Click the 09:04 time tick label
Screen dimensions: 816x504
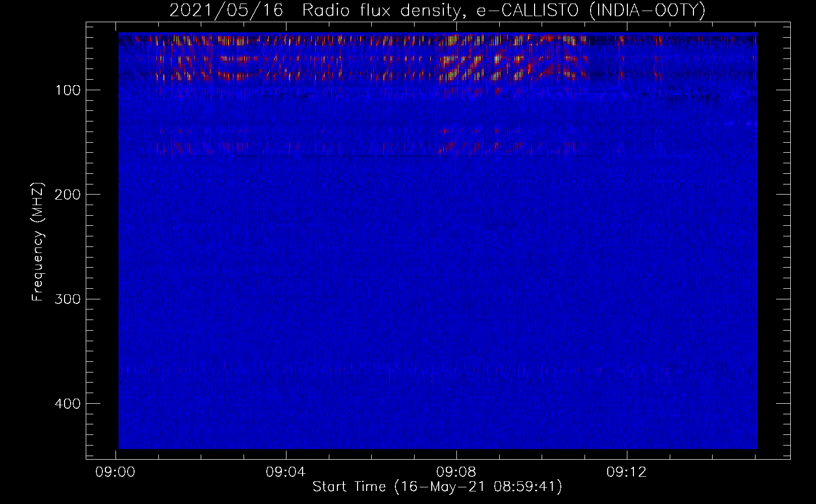[x=286, y=472]
